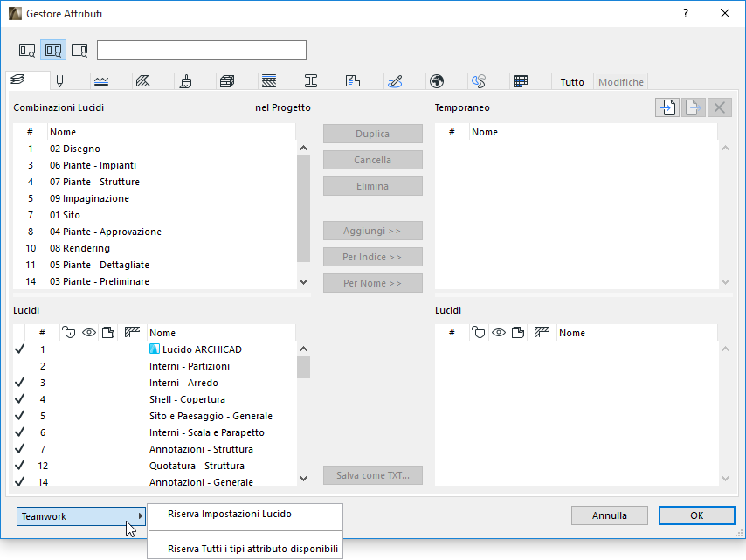
Task: Sort Temporaneo Lucidi list by lock column
Action: click(479, 333)
